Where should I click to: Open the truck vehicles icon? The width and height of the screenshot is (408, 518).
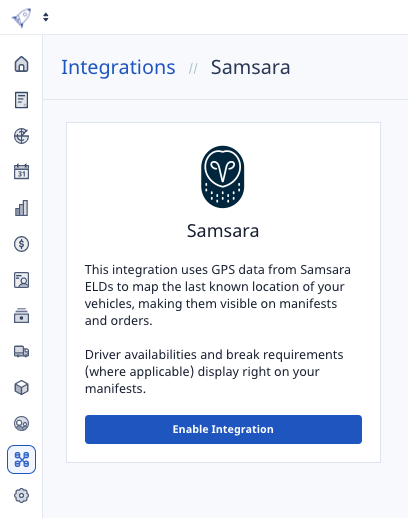click(x=21, y=352)
